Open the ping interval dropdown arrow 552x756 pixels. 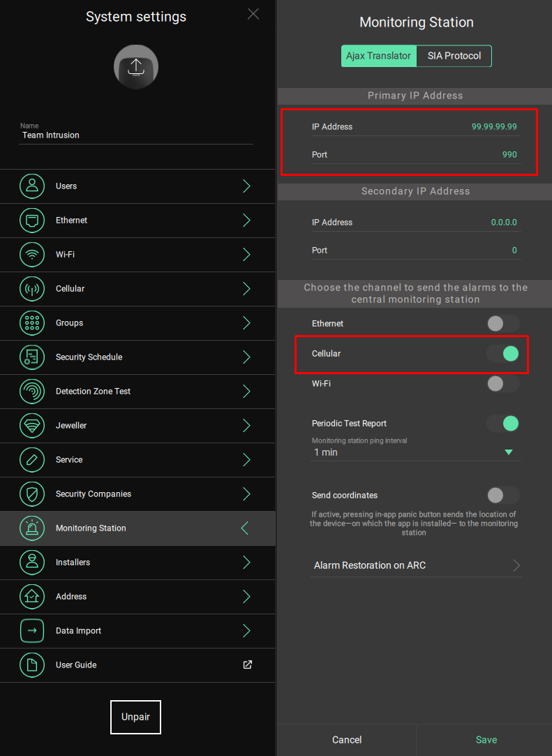point(508,452)
